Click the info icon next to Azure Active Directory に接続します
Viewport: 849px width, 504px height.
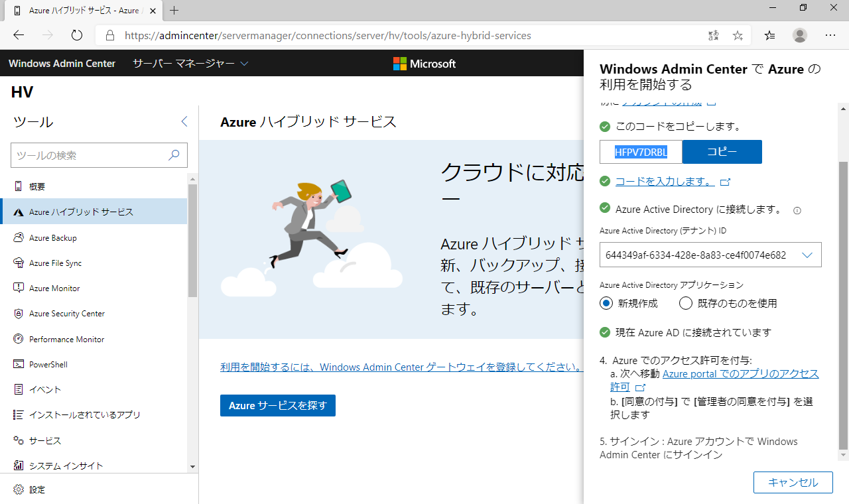point(797,211)
